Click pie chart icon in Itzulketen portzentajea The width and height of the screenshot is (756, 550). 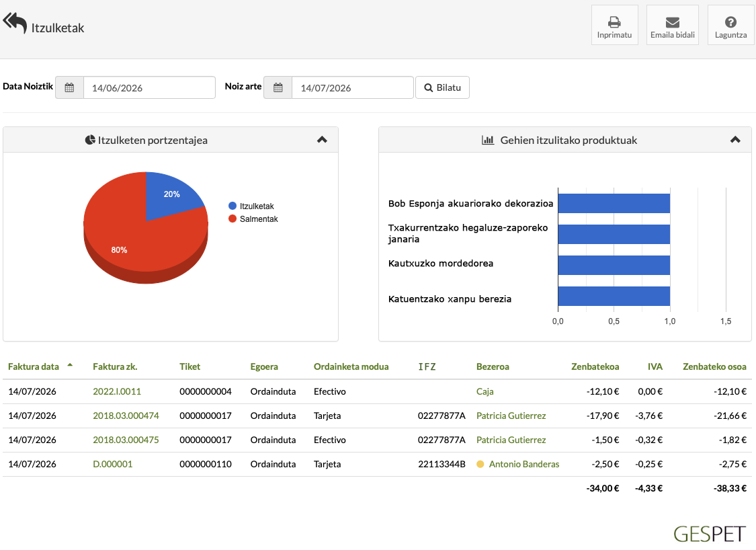90,140
